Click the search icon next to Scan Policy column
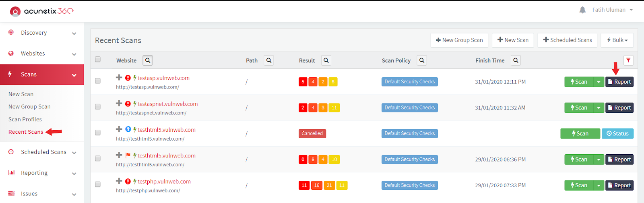The height and width of the screenshot is (203, 644). point(422,60)
